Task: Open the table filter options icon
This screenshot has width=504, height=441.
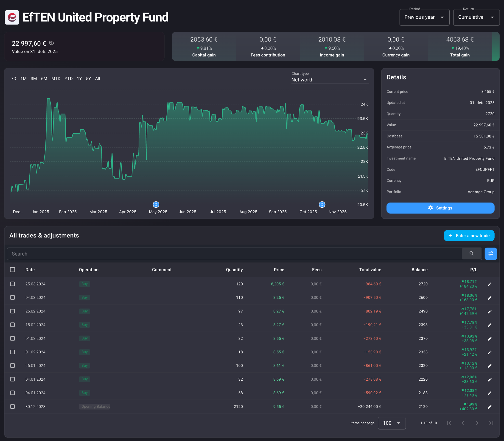Action: point(491,254)
